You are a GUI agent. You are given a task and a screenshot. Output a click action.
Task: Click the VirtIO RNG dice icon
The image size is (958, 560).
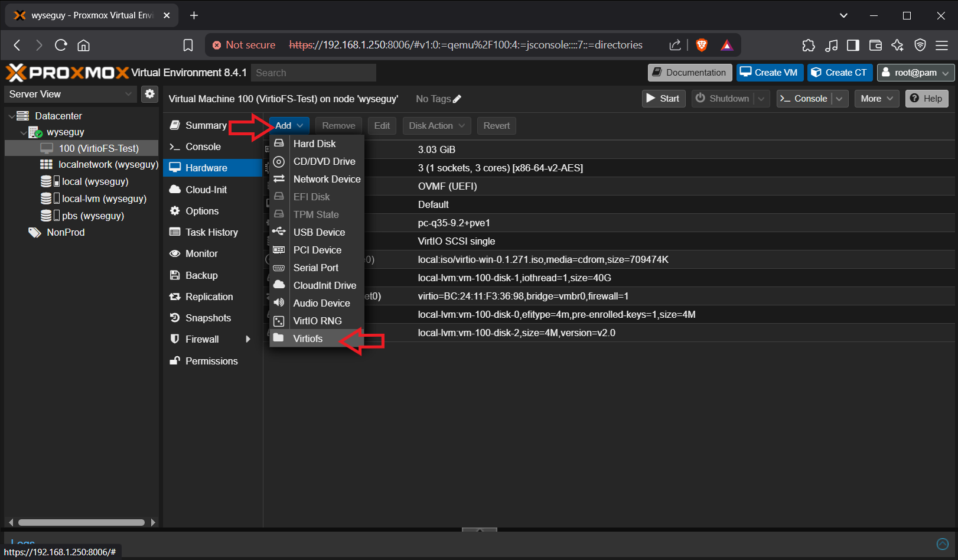[x=279, y=321]
